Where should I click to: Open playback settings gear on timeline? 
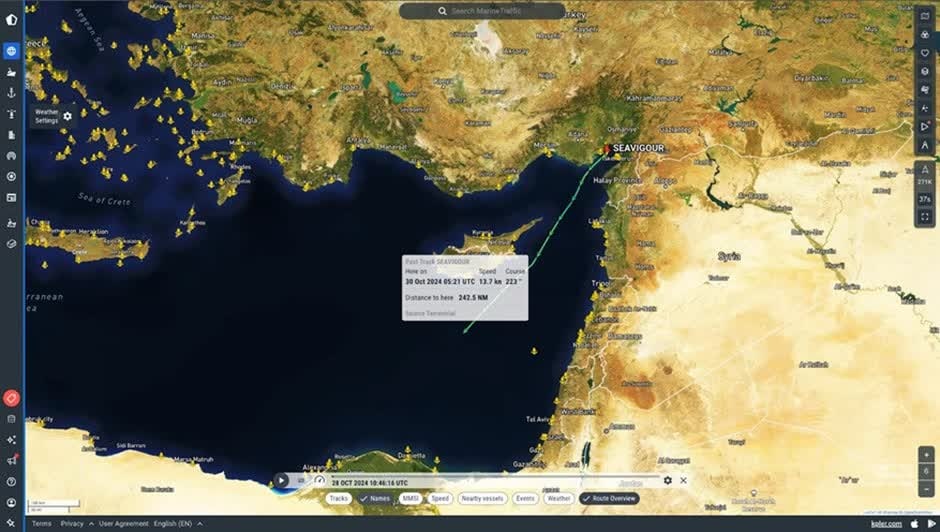click(668, 480)
